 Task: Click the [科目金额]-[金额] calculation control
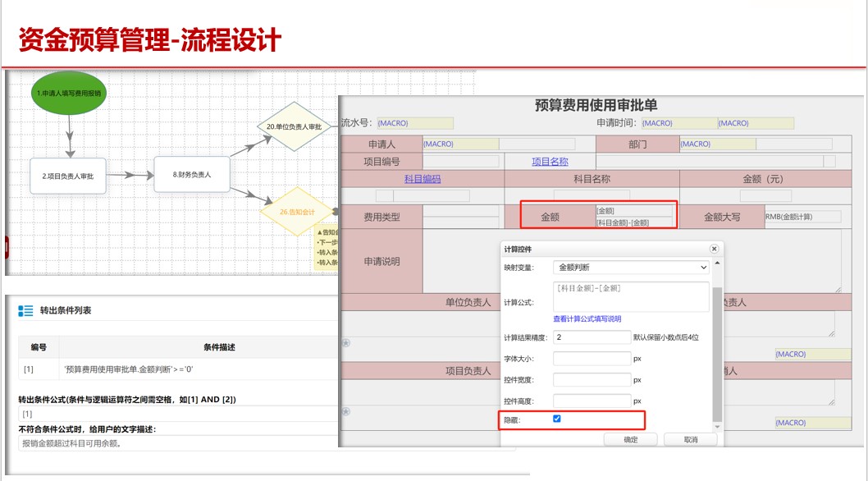634,222
